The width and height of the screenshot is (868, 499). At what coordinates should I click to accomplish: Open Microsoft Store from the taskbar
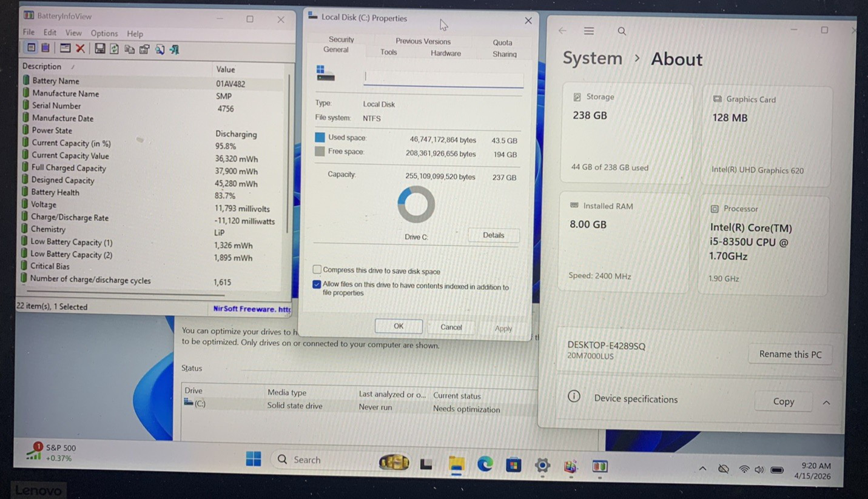click(514, 465)
